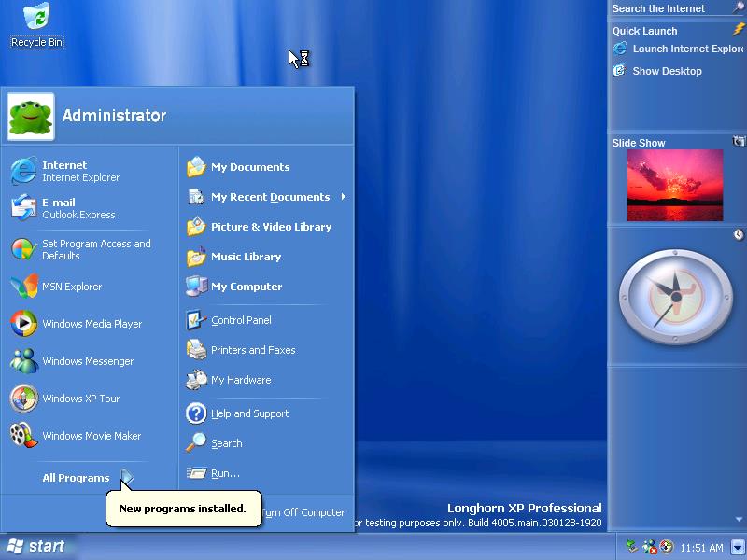Click the Outlook Express label

78,215
